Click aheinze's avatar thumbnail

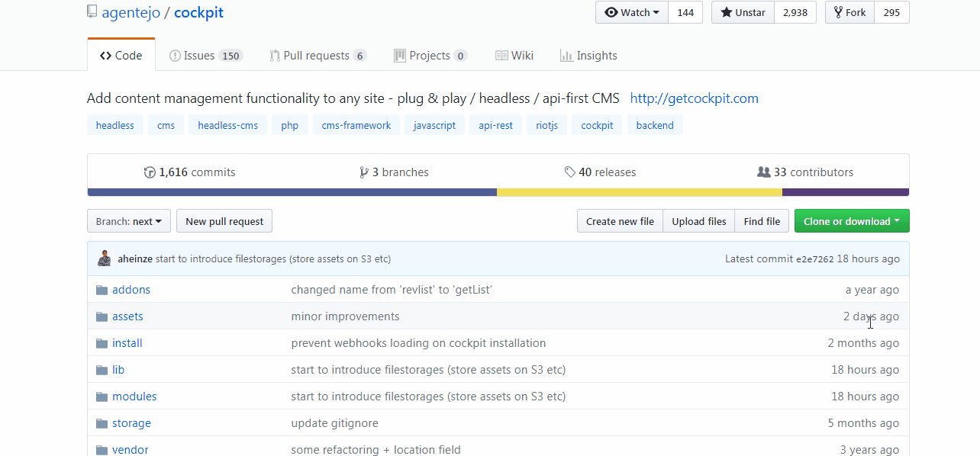coord(105,259)
